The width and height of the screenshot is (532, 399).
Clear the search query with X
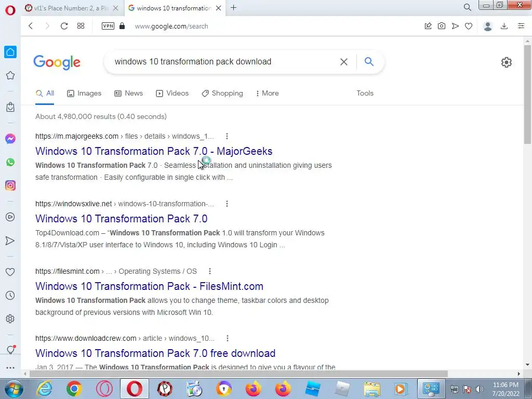click(x=344, y=62)
